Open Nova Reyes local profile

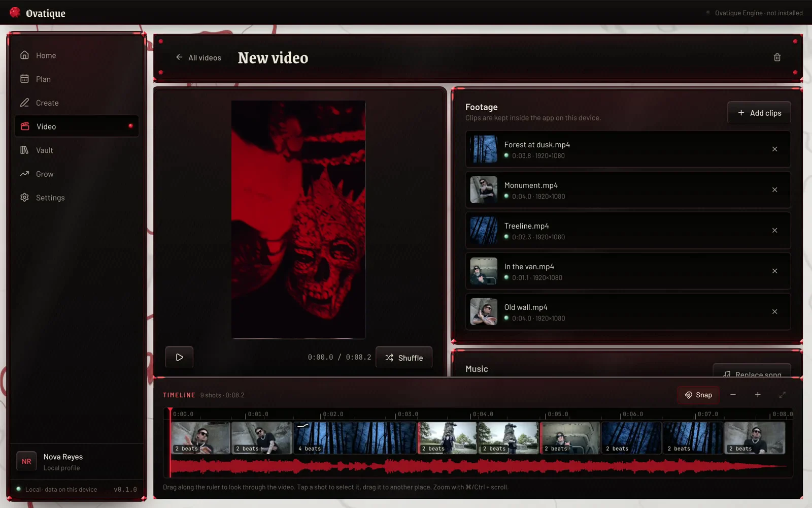(x=77, y=462)
